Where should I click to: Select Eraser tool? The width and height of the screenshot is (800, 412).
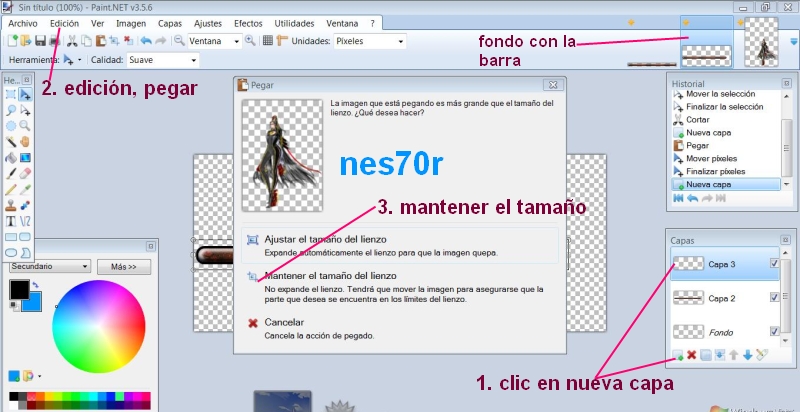click(25, 174)
